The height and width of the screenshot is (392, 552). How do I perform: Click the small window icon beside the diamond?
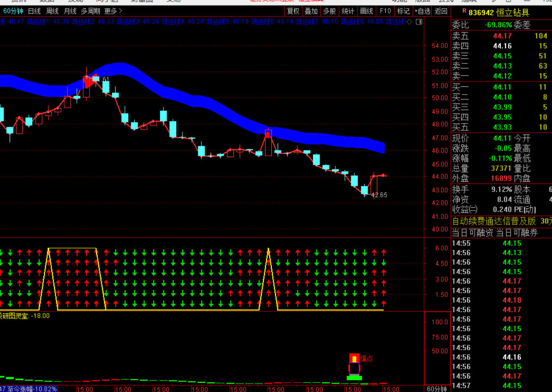(419, 22)
